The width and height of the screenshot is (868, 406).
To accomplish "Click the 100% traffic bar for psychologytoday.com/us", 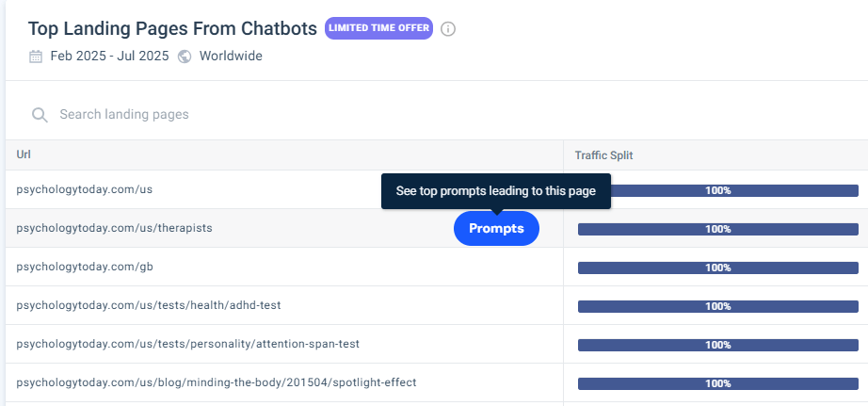I will click(734, 190).
